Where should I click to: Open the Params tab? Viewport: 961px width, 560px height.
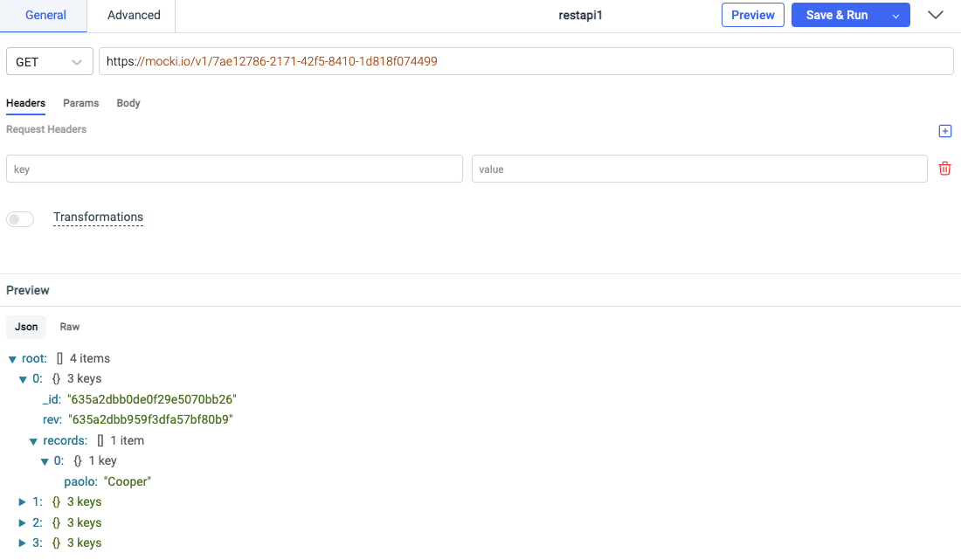[80, 103]
